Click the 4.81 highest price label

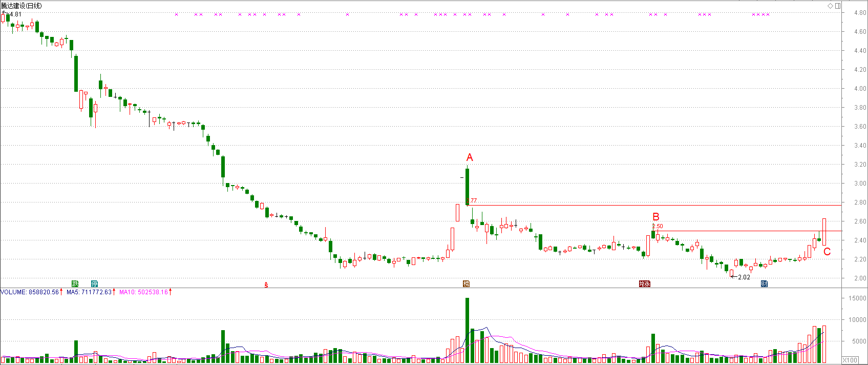[x=16, y=14]
